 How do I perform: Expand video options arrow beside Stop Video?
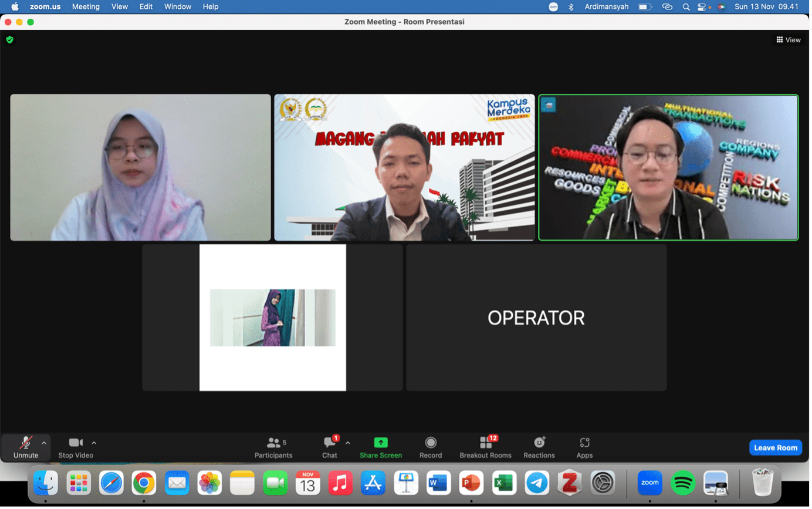(x=94, y=443)
